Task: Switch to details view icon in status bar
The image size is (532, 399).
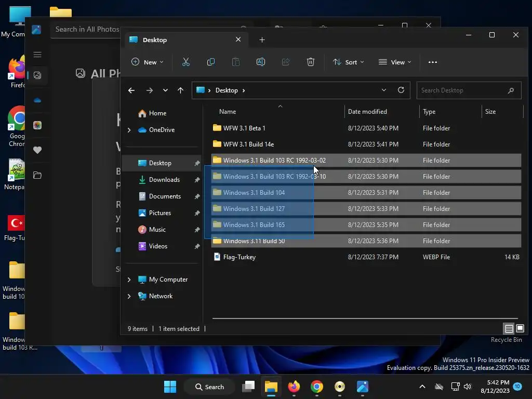Action: tap(509, 328)
